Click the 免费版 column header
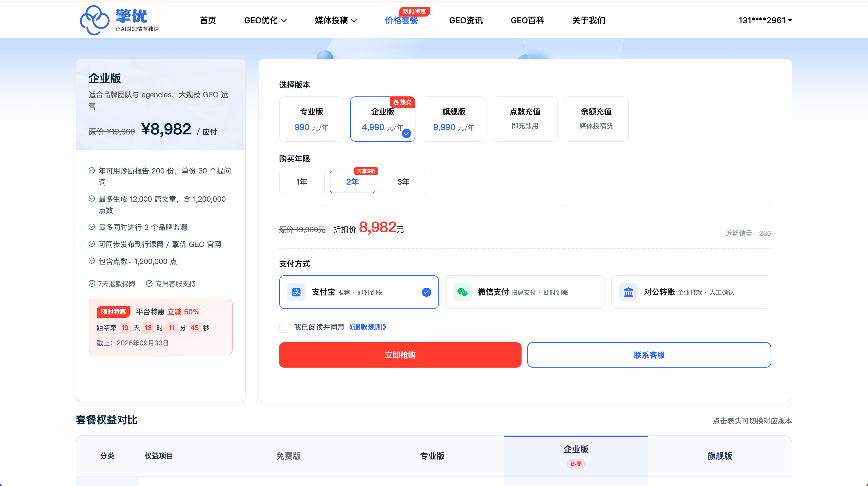 pos(289,456)
